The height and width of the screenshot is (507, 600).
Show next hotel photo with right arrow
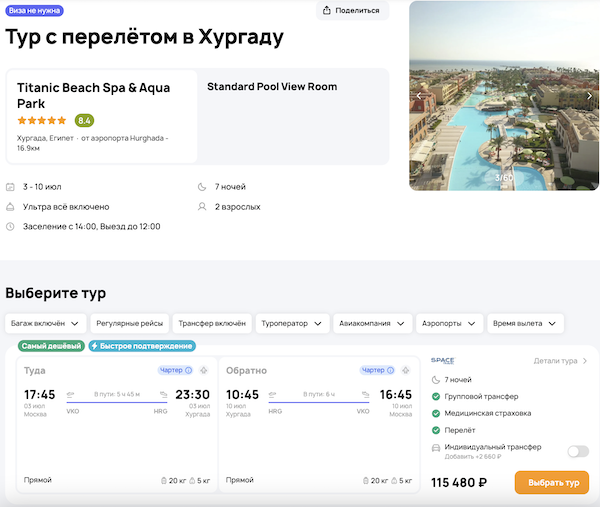[x=589, y=96]
